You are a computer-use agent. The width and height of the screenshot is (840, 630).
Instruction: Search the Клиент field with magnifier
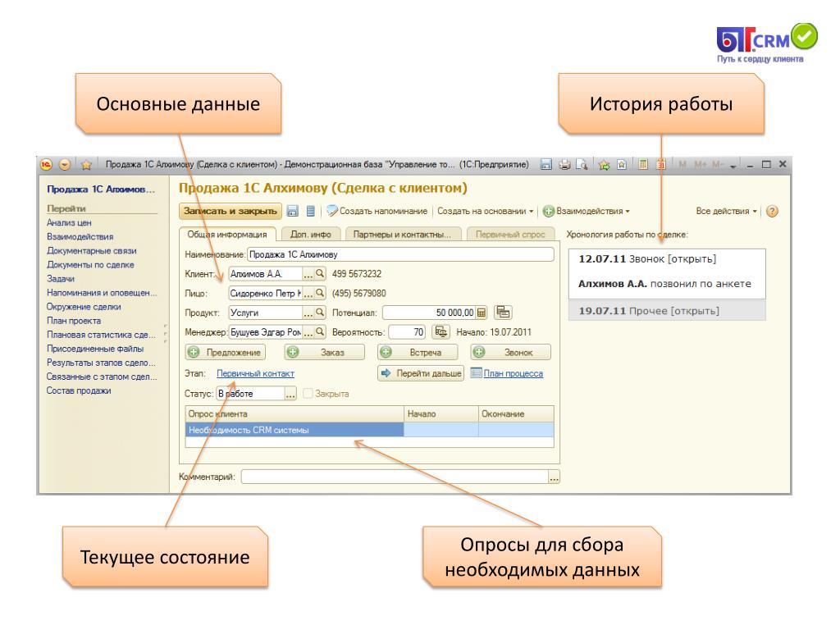[320, 274]
